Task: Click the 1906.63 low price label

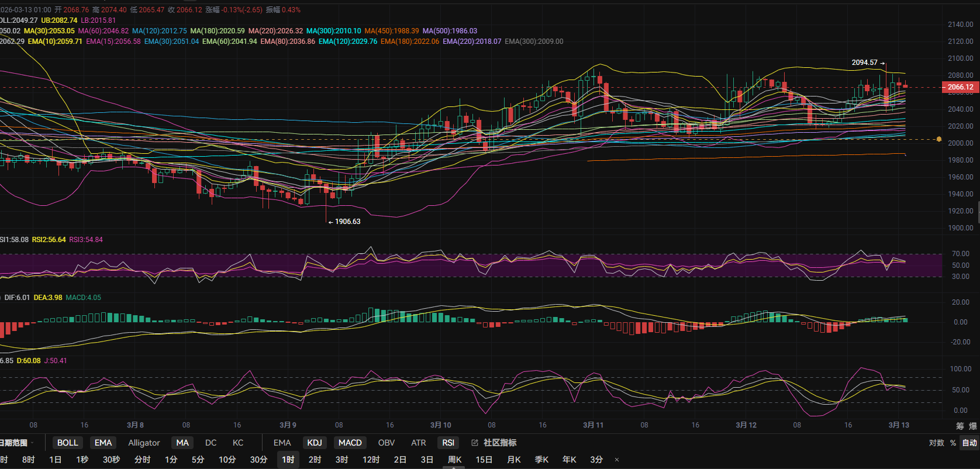Action: pos(347,222)
